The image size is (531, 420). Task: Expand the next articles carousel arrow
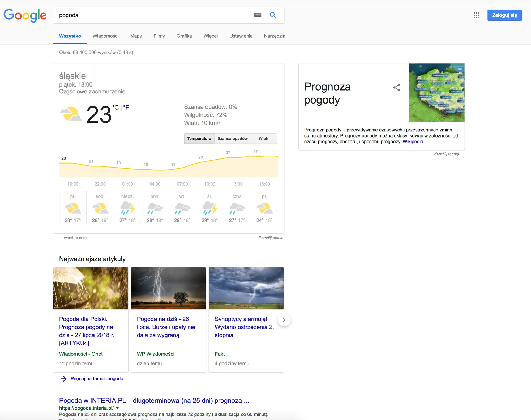284,320
